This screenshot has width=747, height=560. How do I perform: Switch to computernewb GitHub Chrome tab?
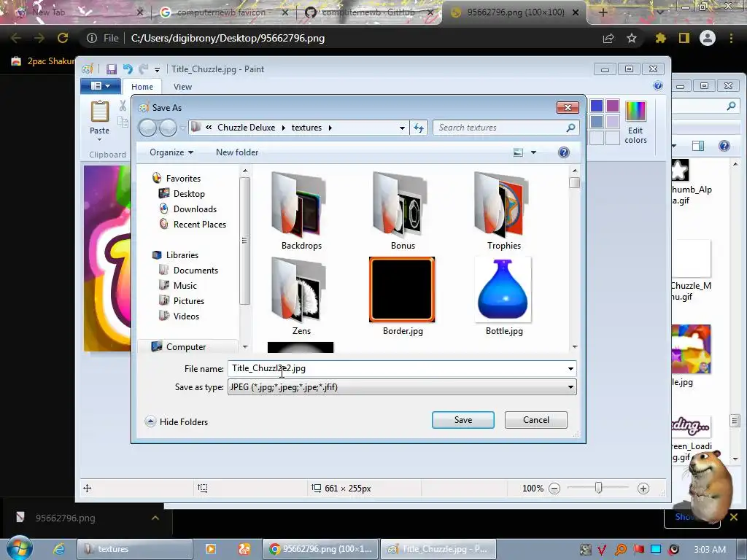pos(367,12)
